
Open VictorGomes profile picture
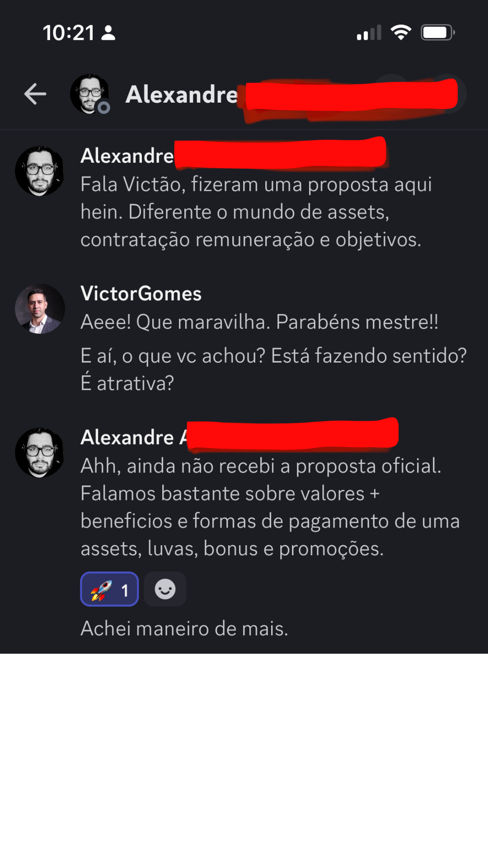(40, 309)
